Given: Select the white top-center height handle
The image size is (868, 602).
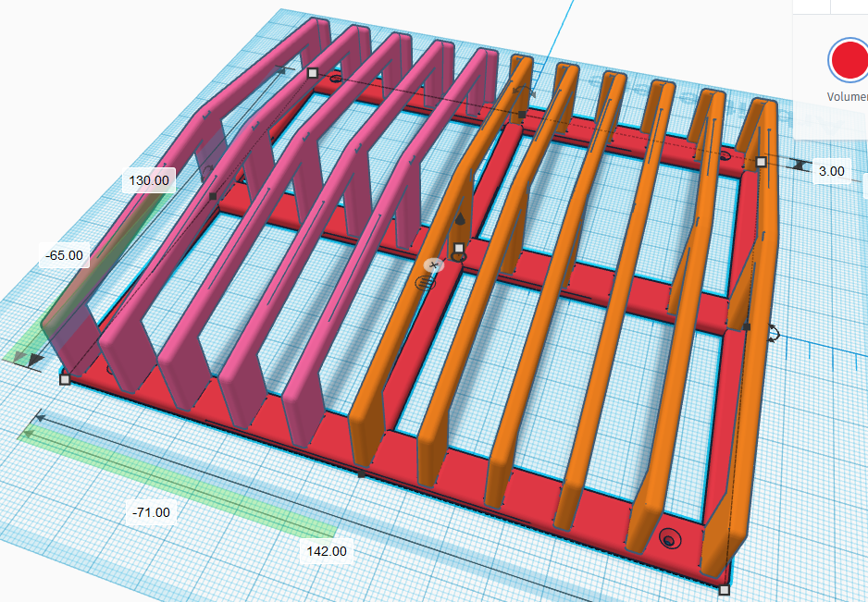Looking at the screenshot, I should tap(458, 248).
